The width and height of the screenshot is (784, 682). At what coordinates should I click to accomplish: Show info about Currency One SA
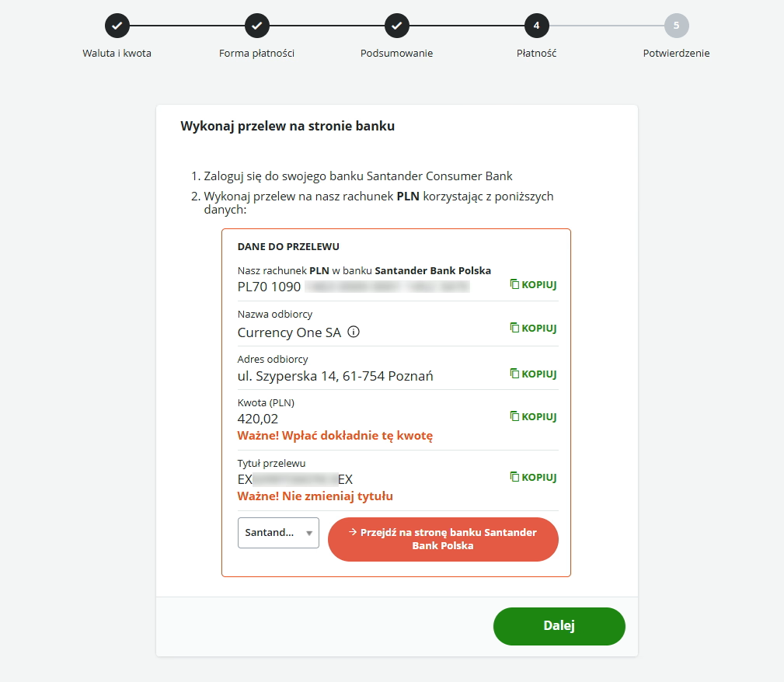click(x=354, y=332)
